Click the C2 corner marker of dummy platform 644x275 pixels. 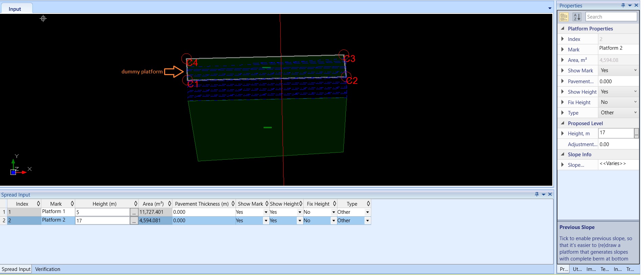pyautogui.click(x=346, y=77)
